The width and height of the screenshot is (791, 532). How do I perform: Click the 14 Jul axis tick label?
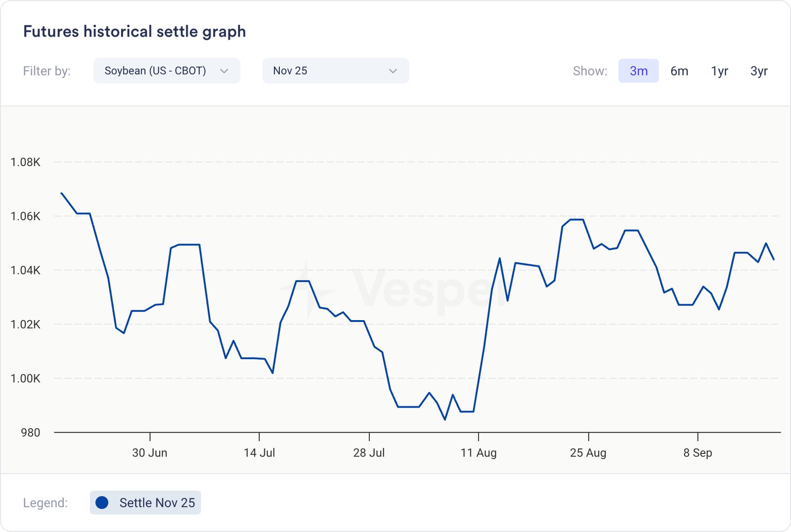(x=259, y=452)
